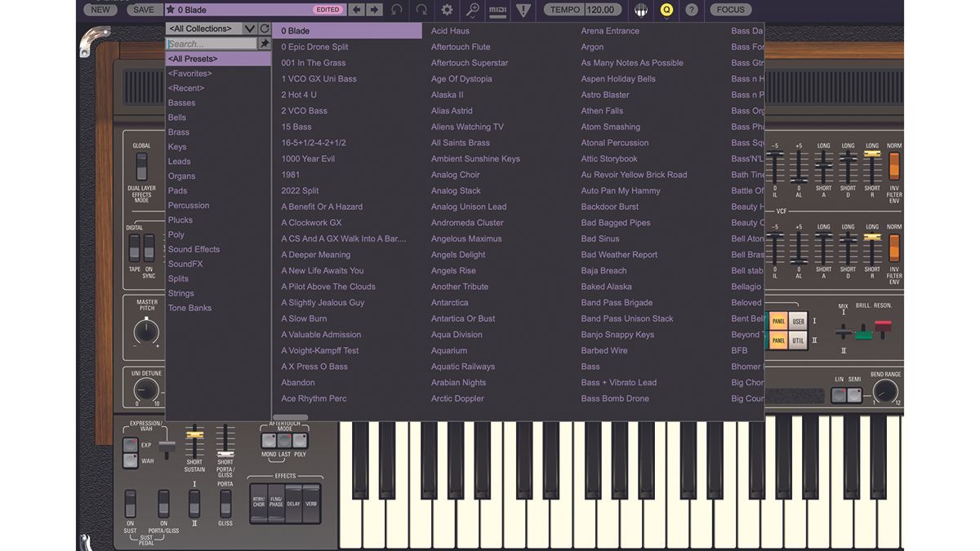Click the undo arrow in the toolbar
Screen dimensions: 980x551
click(x=397, y=10)
